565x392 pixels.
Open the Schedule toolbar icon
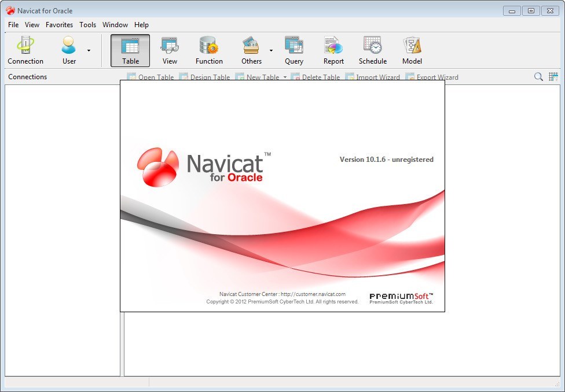[373, 50]
